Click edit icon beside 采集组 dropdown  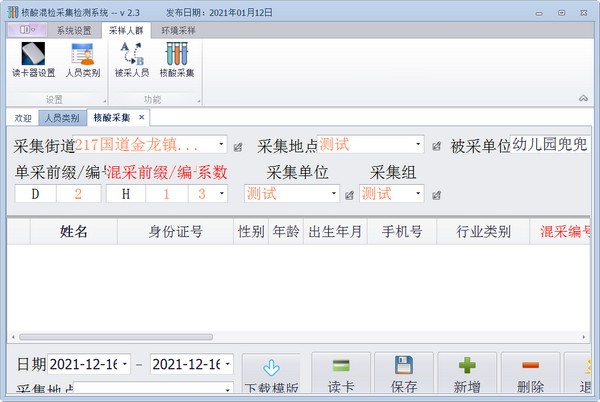click(436, 195)
